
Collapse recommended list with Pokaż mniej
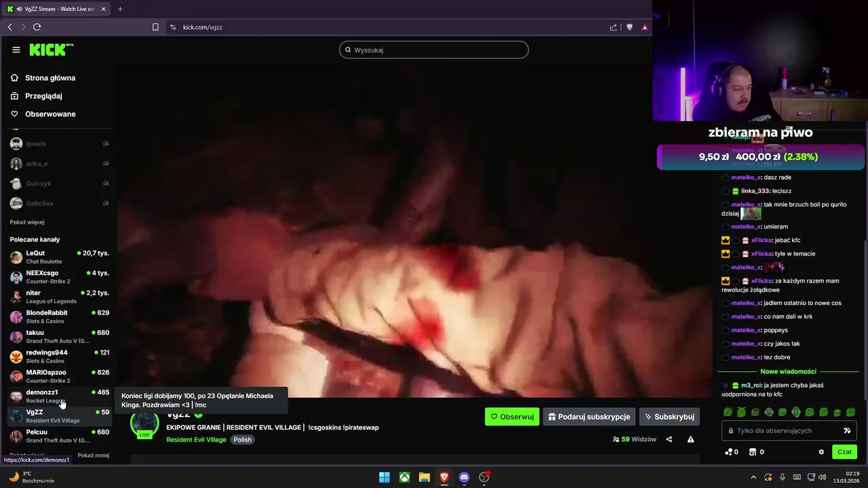tap(93, 455)
